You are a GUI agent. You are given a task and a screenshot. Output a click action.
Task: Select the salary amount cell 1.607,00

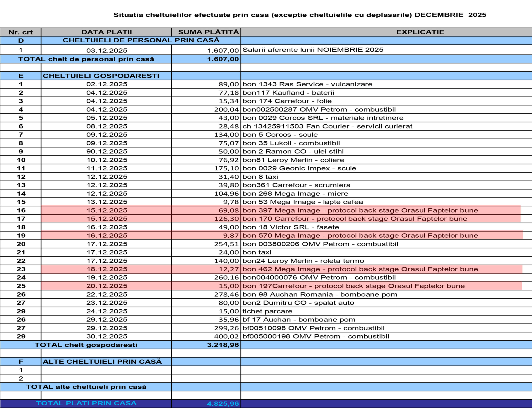223,50
